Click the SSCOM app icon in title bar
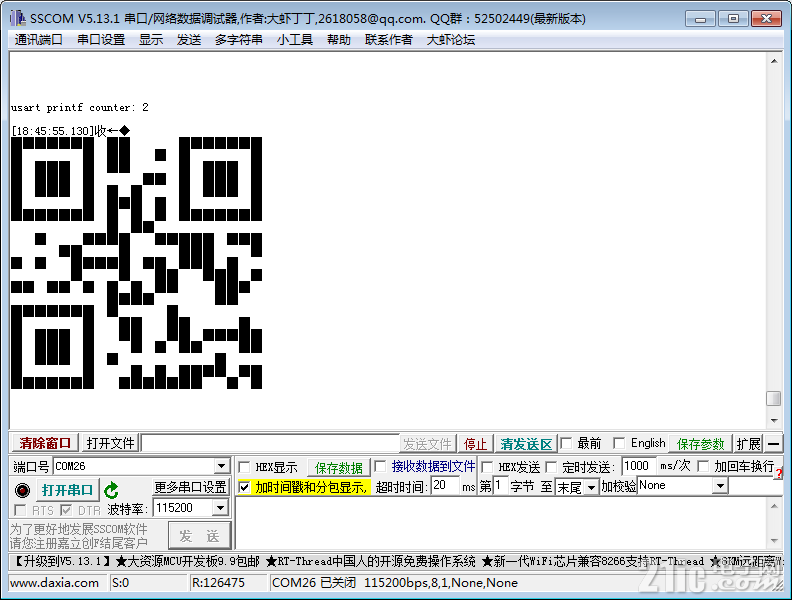 (18, 18)
